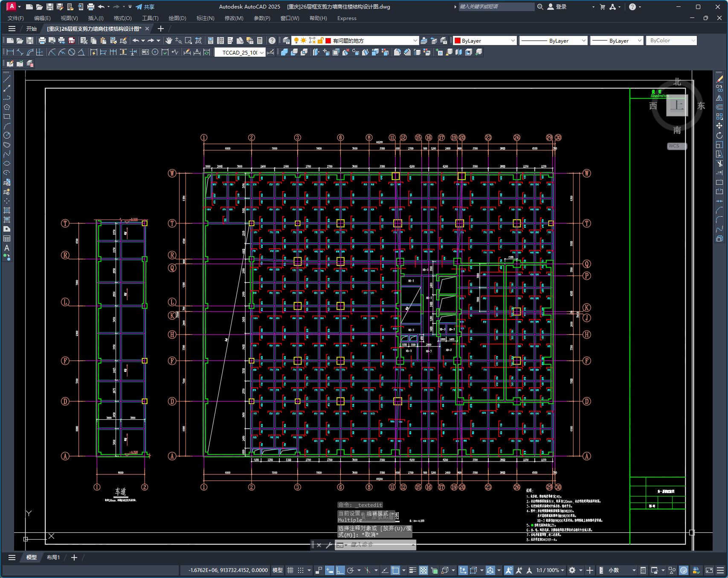Screen dimensions: 728x578
Task: Toggle ortho mode
Action: (340, 570)
